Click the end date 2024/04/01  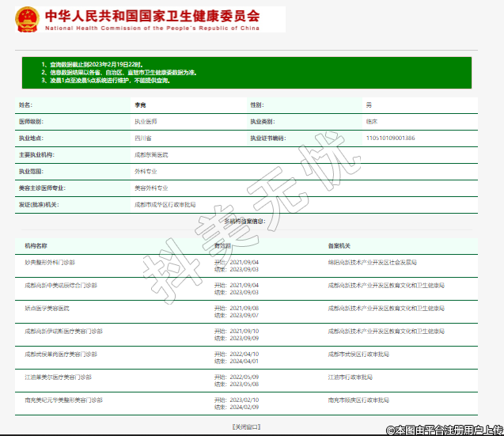[244, 362]
